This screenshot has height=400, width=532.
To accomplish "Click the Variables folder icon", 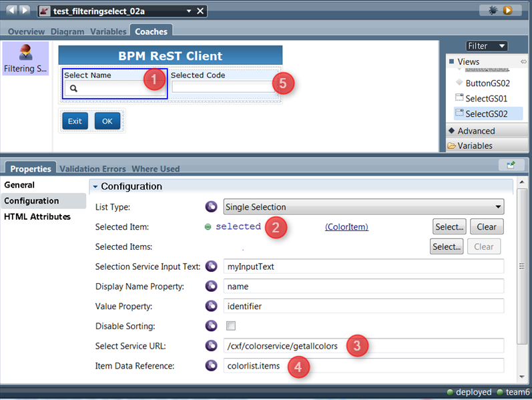I will (x=452, y=146).
